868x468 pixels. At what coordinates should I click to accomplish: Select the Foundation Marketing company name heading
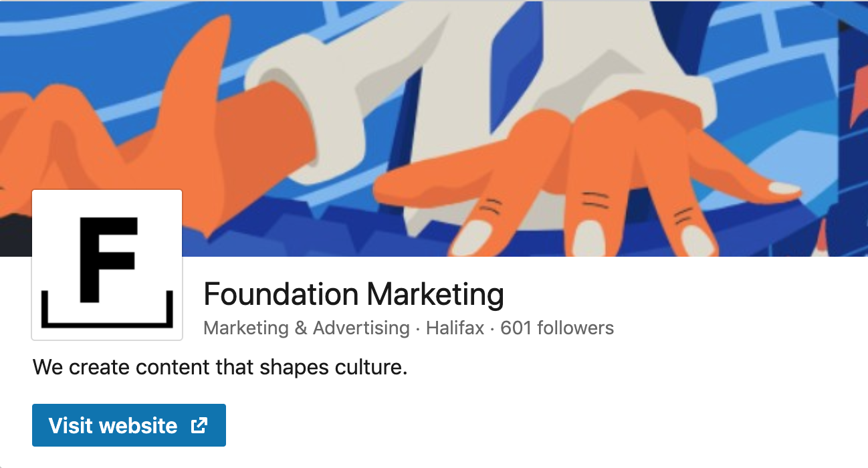point(353,294)
